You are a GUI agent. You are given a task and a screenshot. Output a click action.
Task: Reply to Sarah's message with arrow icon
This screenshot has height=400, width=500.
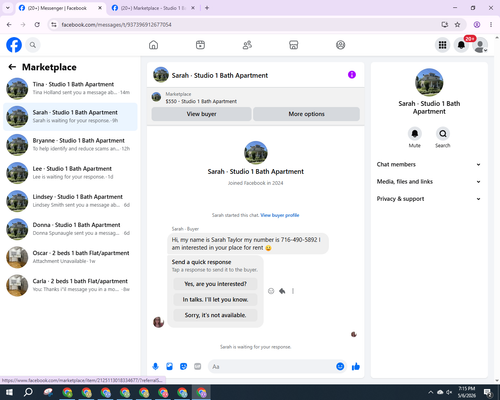point(282,291)
